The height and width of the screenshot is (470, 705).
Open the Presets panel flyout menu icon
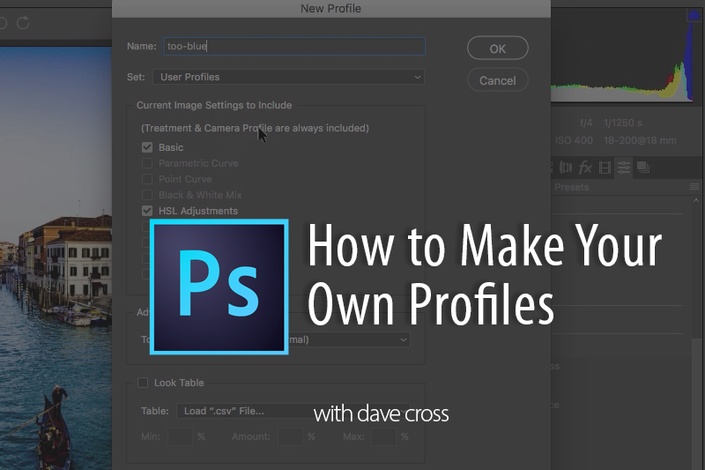click(694, 187)
